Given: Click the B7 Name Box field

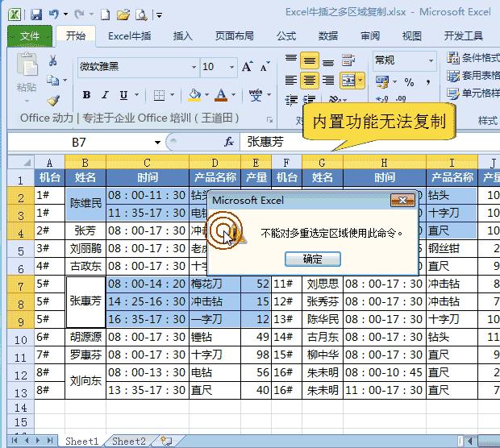Looking at the screenshot, I should 79,143.
